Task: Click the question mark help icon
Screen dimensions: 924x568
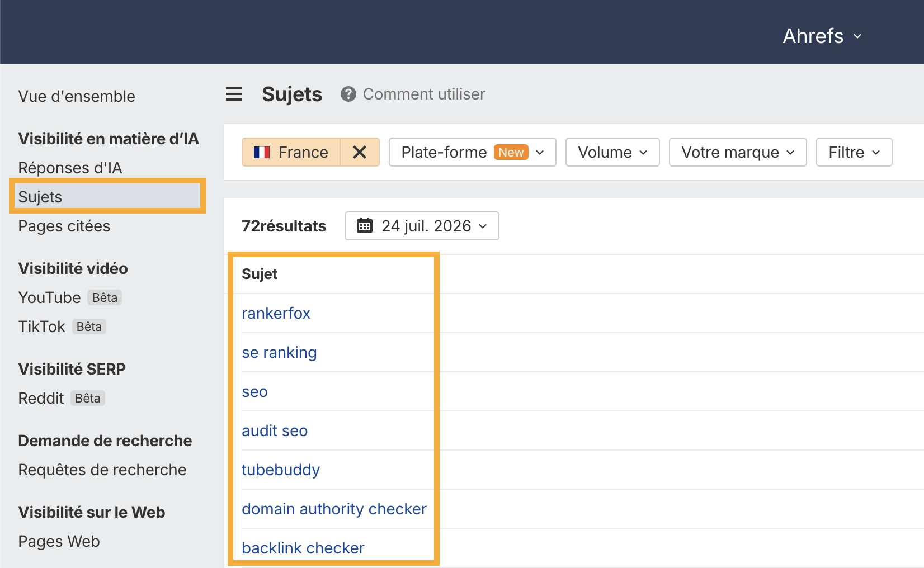Action: click(x=348, y=94)
